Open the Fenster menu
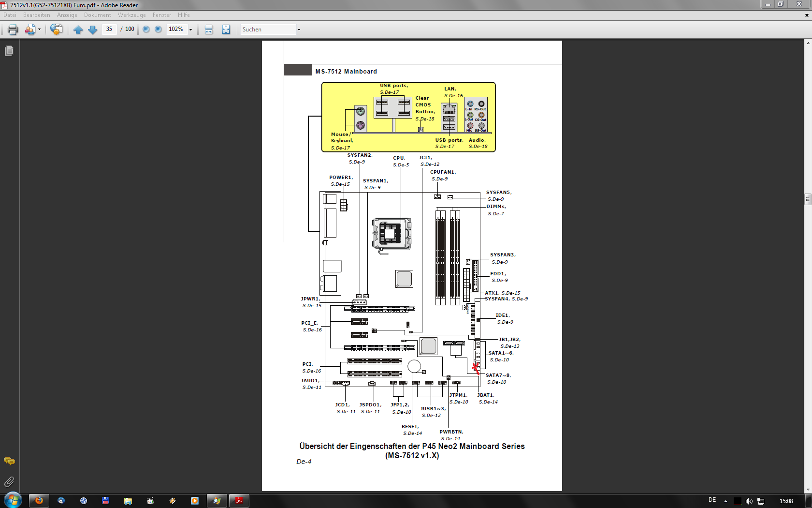 point(162,15)
